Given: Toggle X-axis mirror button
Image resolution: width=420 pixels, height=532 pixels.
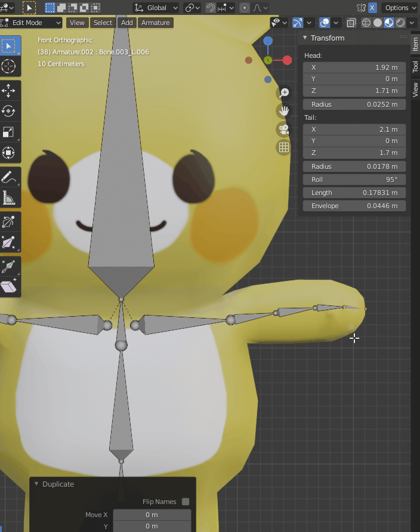Looking at the screenshot, I should click(x=372, y=8).
